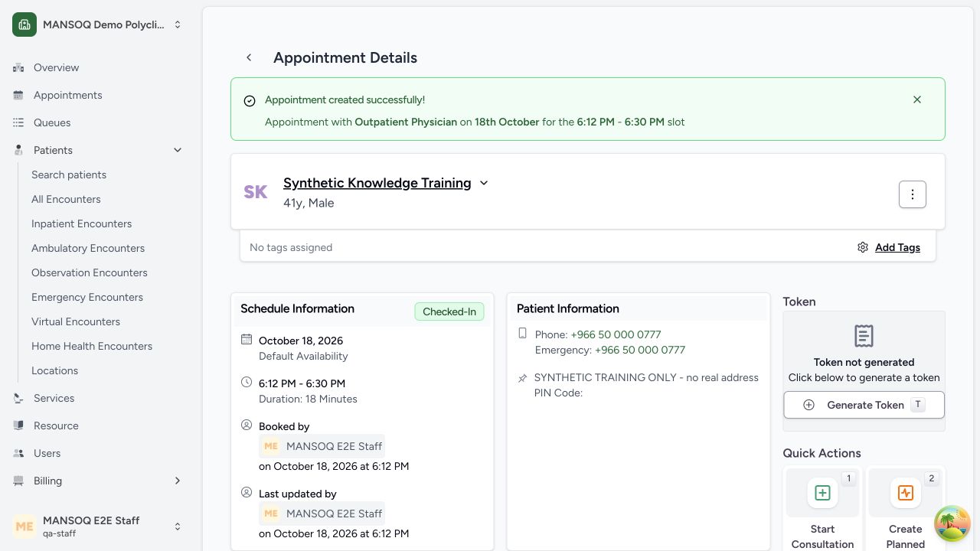Open Virtual Encounters

click(x=76, y=321)
